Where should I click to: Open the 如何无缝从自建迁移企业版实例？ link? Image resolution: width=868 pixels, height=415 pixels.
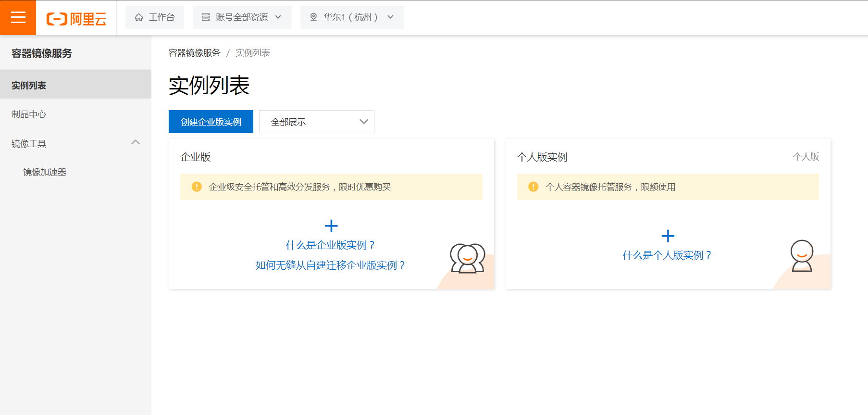pyautogui.click(x=331, y=265)
